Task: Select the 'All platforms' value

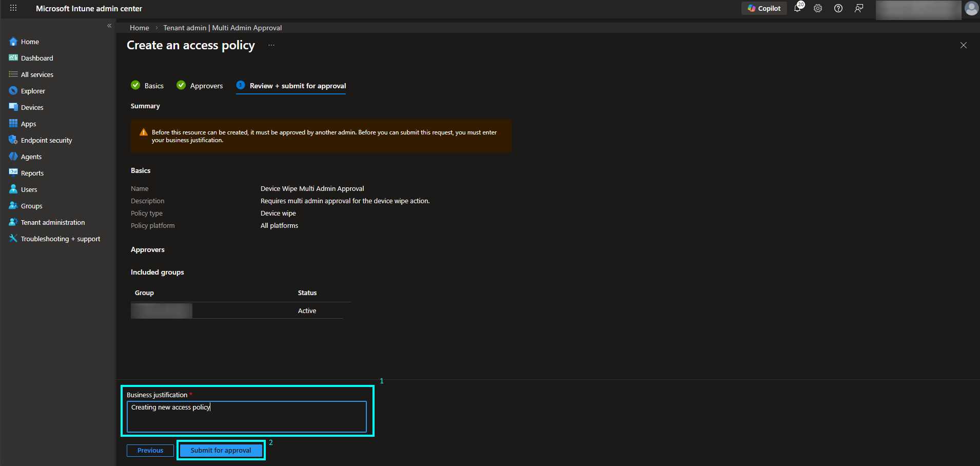Action: pos(279,225)
